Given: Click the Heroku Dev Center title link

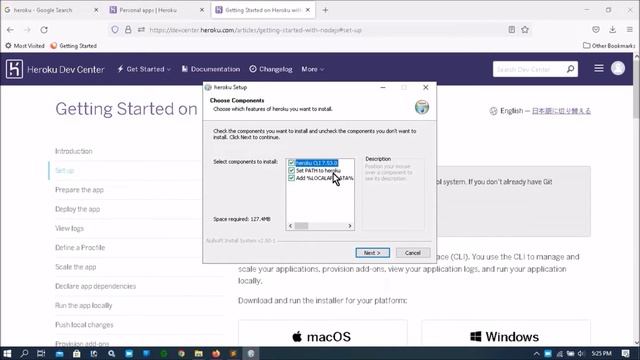Looking at the screenshot, I should pos(66,69).
